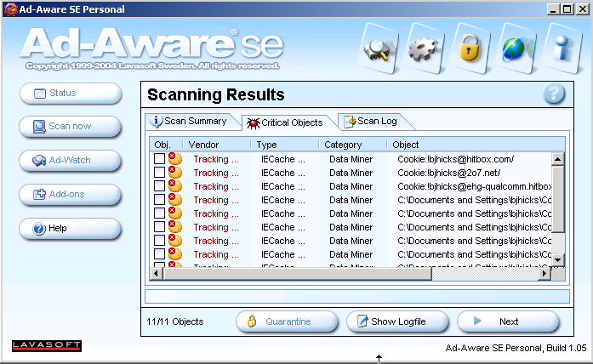The width and height of the screenshot is (593, 364).
Task: Click the empty status field below the list
Action: pyautogui.click(x=357, y=296)
